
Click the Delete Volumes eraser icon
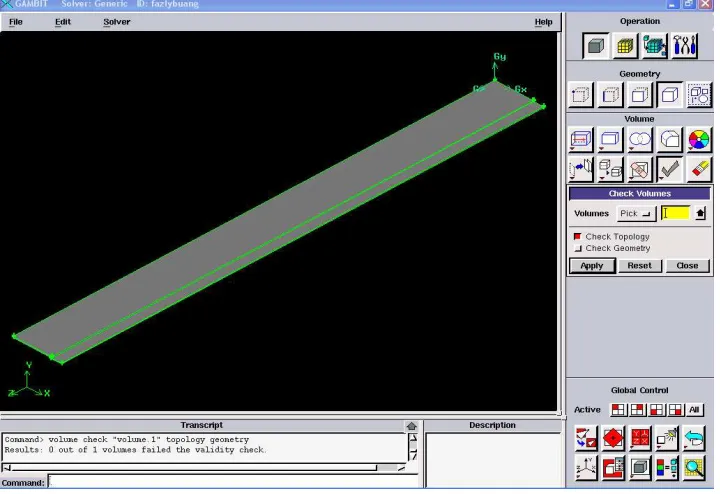pyautogui.click(x=699, y=169)
